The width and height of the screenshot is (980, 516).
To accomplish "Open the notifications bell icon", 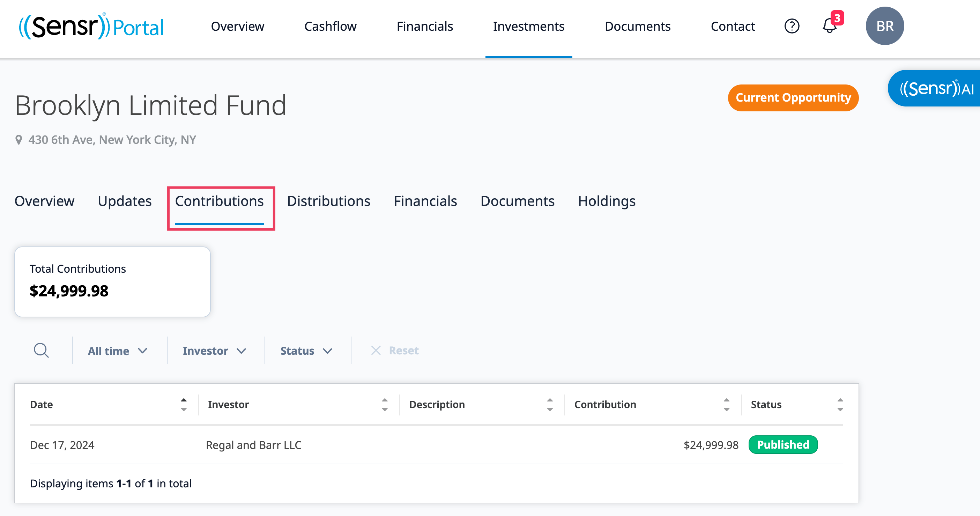I will click(x=830, y=26).
